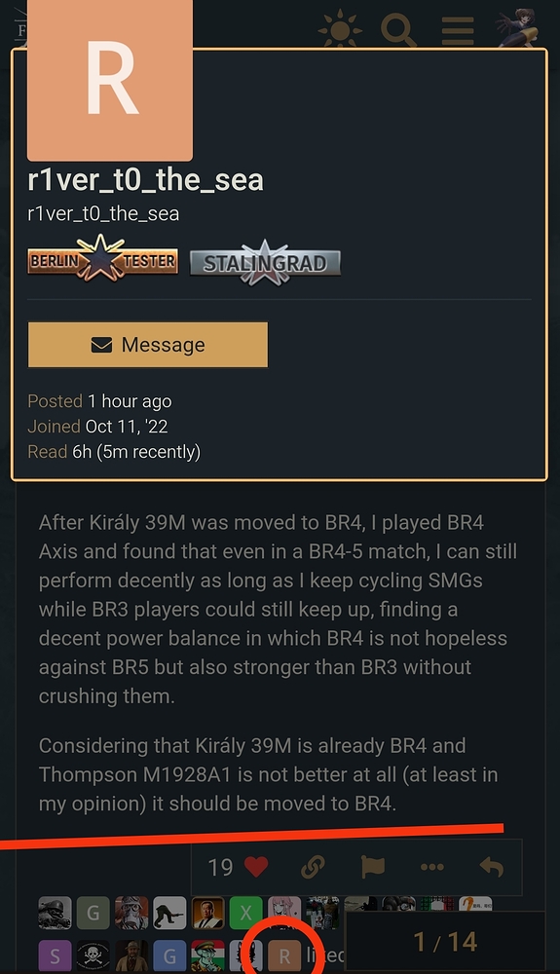
Task: Toggle light theme with sun icon
Action: click(x=340, y=29)
